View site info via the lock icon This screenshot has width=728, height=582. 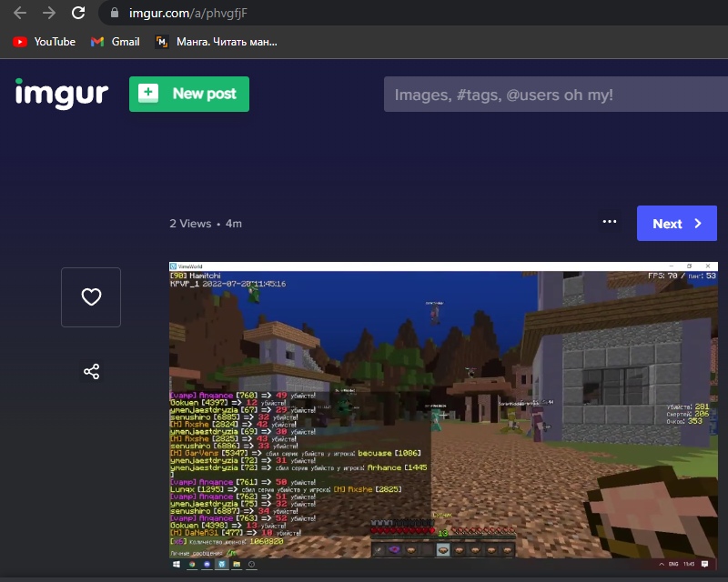coord(115,14)
